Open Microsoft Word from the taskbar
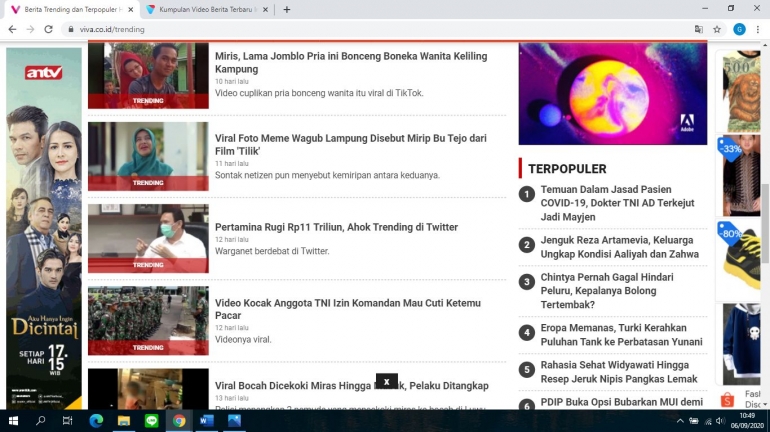The width and height of the screenshot is (770, 432). 206,421
